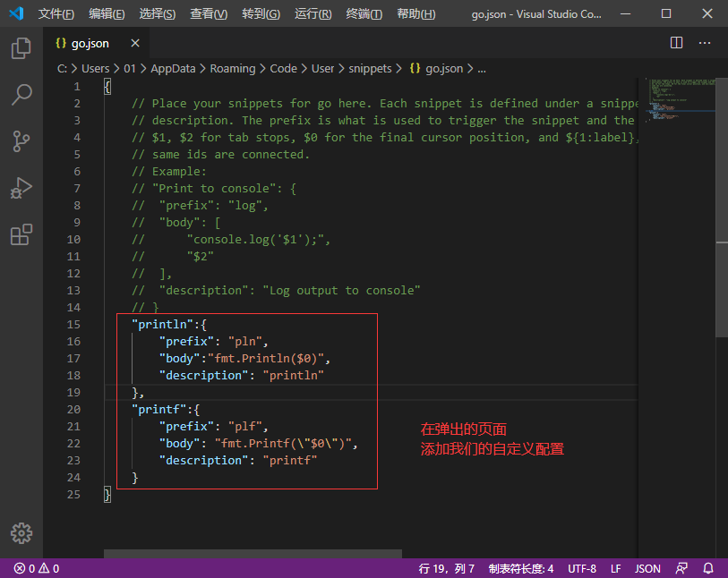Expand the snippets breadcrumb item
Screen dimensions: 728x578
click(x=370, y=68)
